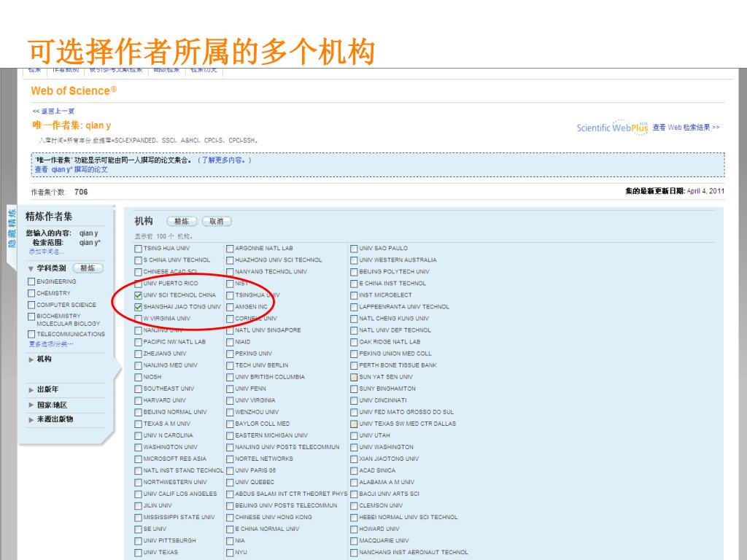
Task: Check OAK RIDGE NATL LAB checkbox
Action: (x=354, y=343)
